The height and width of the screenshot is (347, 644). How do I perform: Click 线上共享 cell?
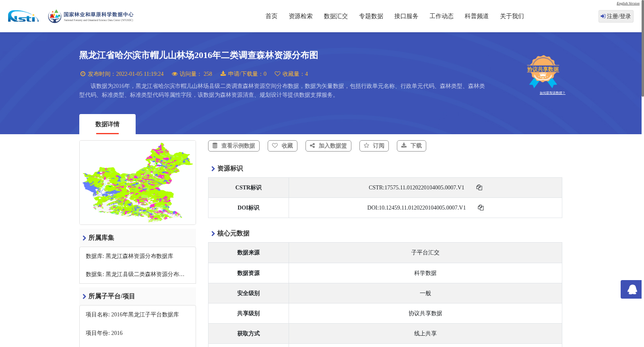(425, 334)
